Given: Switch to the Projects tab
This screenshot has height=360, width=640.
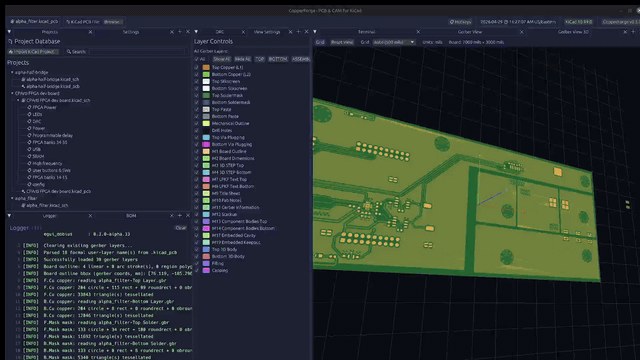Looking at the screenshot, I should click(49, 32).
